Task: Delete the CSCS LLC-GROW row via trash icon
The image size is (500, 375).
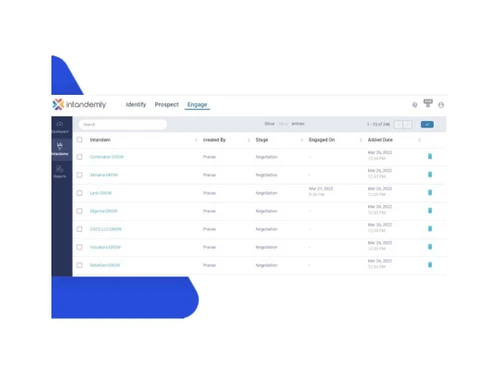Action: (430, 229)
